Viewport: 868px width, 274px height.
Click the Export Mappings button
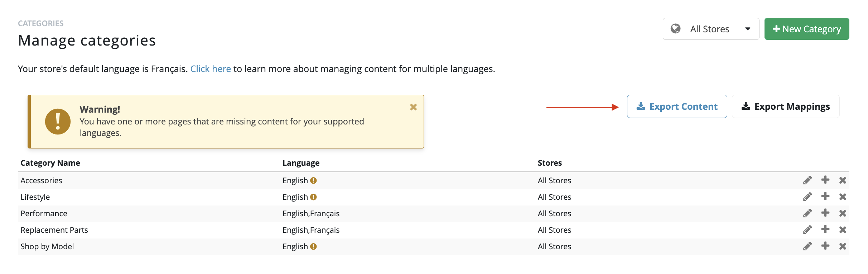point(786,106)
